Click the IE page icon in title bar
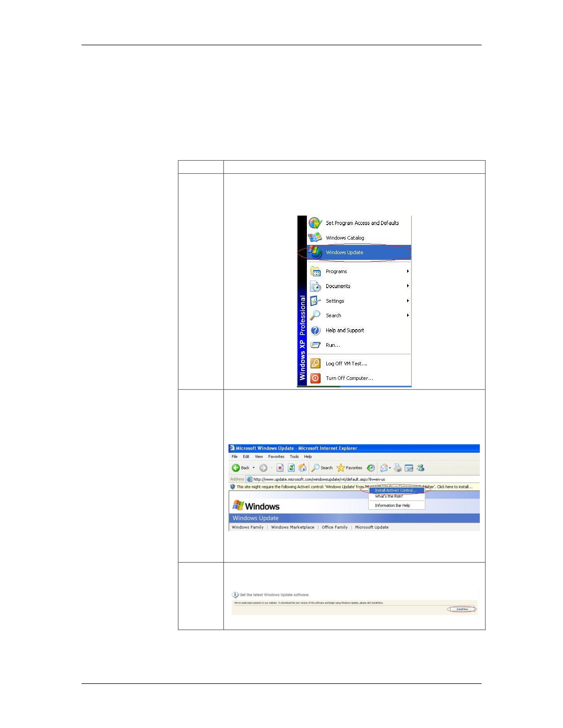This screenshot has height=728, width=563. tap(232, 448)
